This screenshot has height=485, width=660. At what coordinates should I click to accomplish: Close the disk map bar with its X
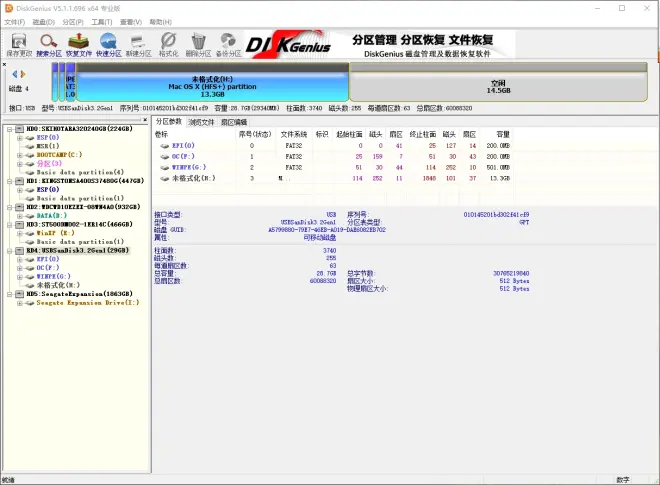(4, 64)
